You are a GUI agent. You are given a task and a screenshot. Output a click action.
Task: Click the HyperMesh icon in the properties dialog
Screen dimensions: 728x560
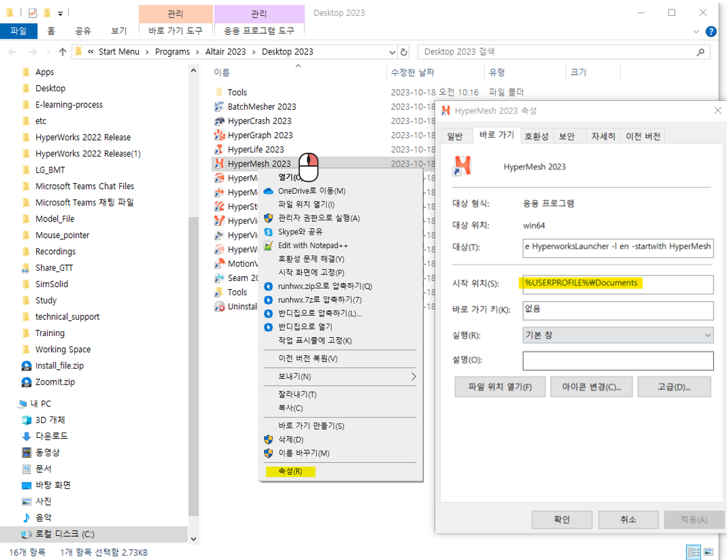point(462,167)
